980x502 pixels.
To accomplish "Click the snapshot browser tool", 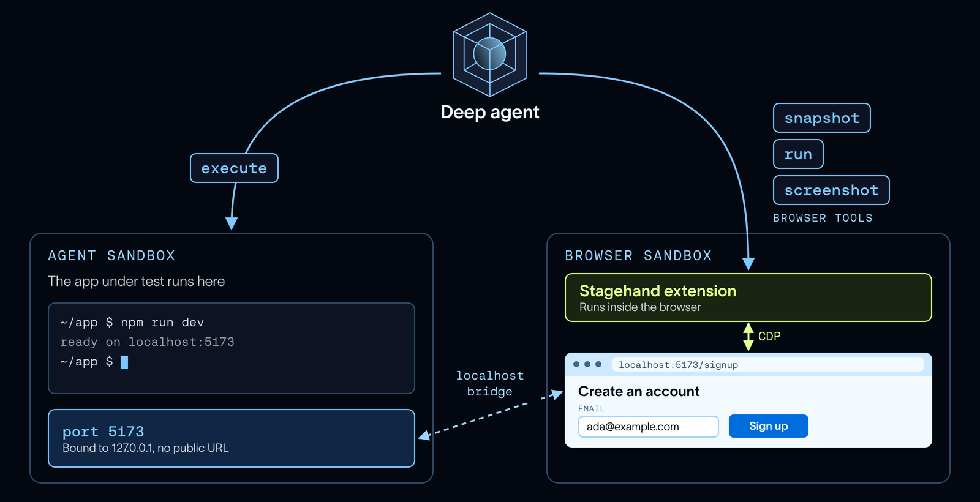I will click(821, 118).
